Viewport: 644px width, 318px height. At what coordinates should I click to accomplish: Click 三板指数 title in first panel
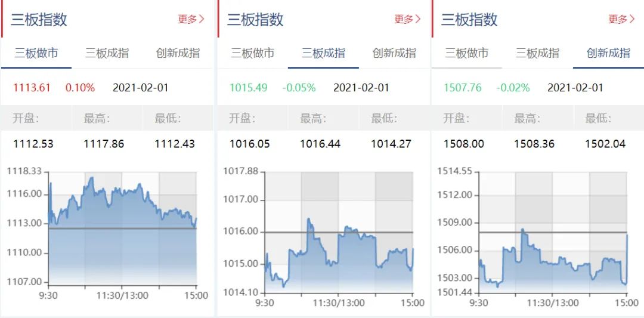coord(39,19)
